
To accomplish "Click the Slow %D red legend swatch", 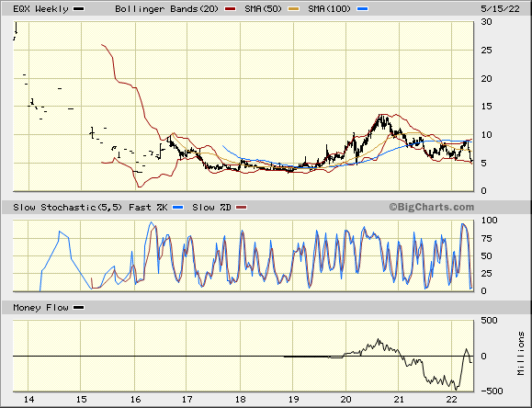I will pyautogui.click(x=242, y=207).
